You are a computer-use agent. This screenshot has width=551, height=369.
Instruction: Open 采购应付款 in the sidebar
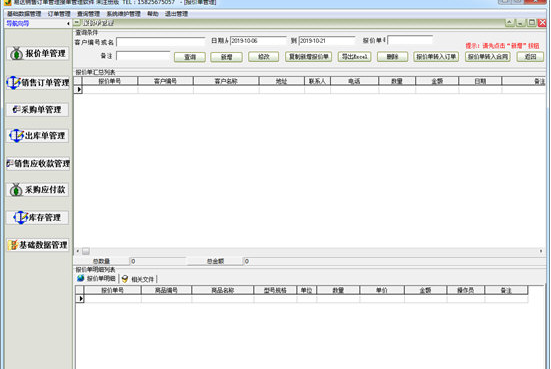point(38,190)
